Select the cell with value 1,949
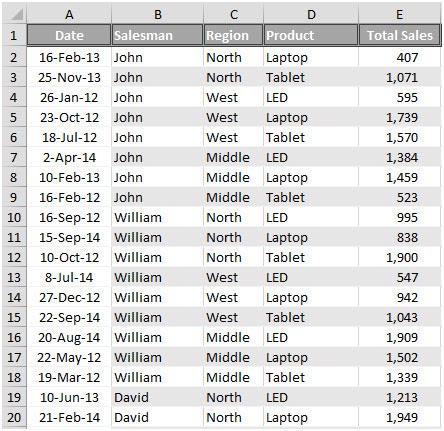The height and width of the screenshot is (431, 444). tap(400, 417)
